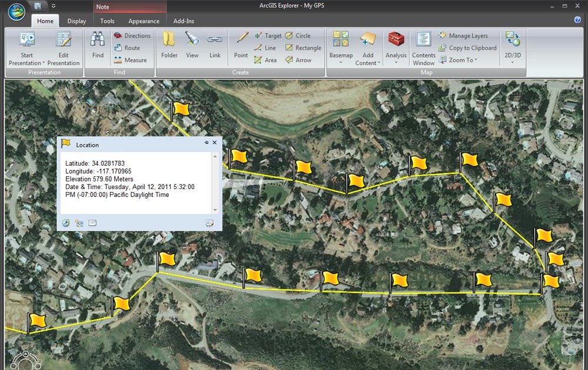The height and width of the screenshot is (370, 588).
Task: Switch to the Display tab
Action: tap(76, 21)
